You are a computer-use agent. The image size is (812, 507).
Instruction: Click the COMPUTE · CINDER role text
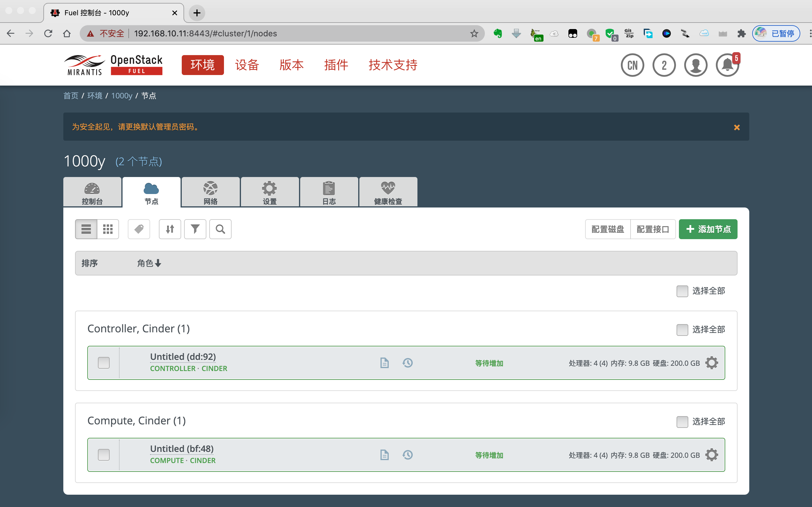(183, 461)
